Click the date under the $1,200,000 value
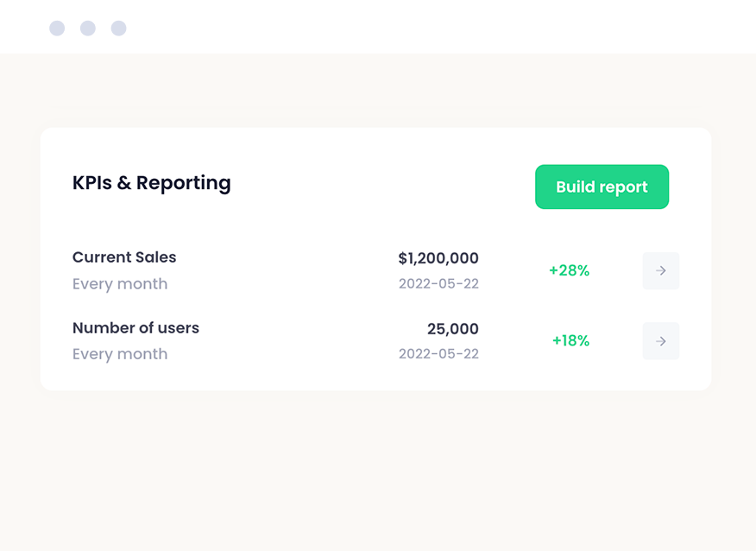 click(438, 284)
